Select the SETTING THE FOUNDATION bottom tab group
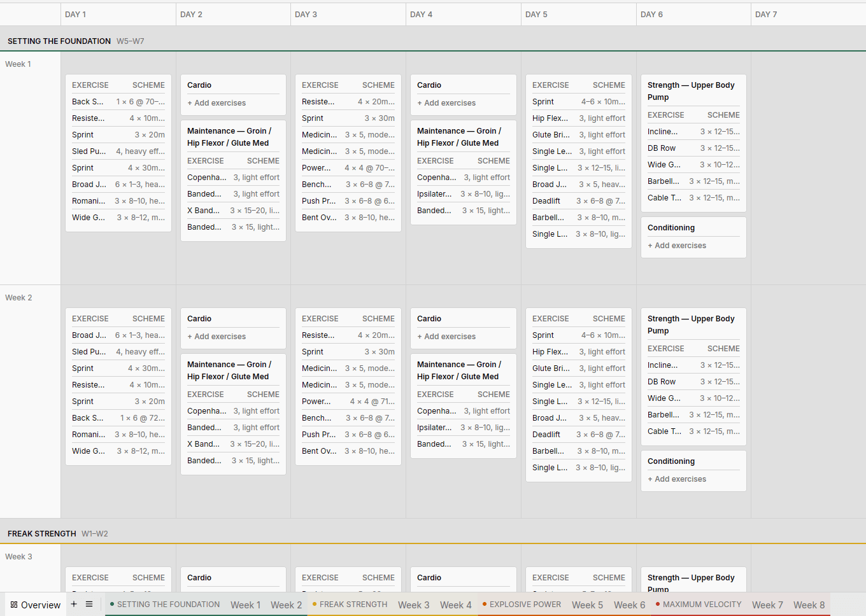This screenshot has width=866, height=616. 165,605
